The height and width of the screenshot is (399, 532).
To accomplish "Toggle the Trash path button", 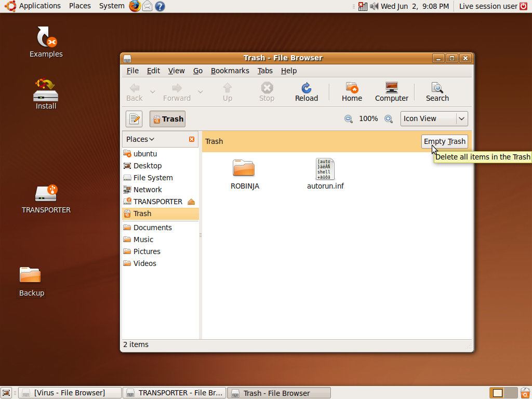I will pyautogui.click(x=167, y=119).
